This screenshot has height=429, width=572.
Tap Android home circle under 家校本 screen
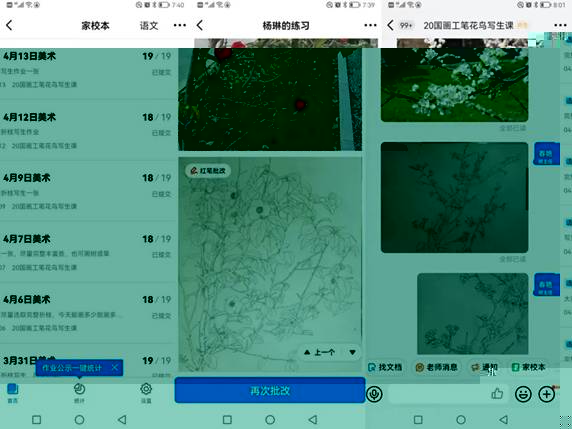(79, 420)
